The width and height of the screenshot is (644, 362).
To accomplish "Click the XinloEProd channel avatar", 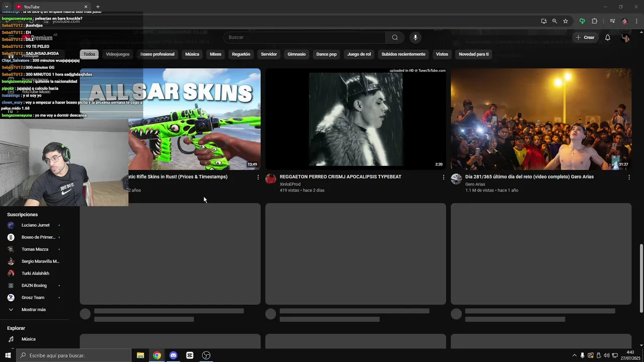I will (271, 179).
